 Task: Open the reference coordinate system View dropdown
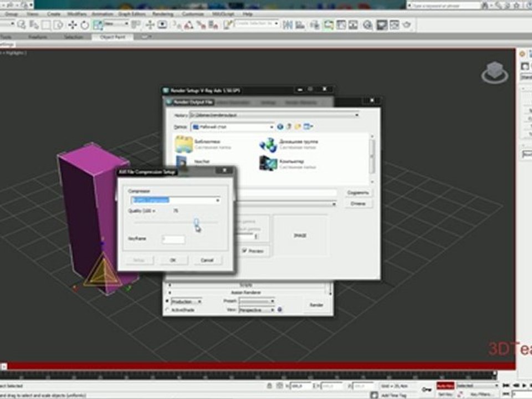click(x=116, y=24)
